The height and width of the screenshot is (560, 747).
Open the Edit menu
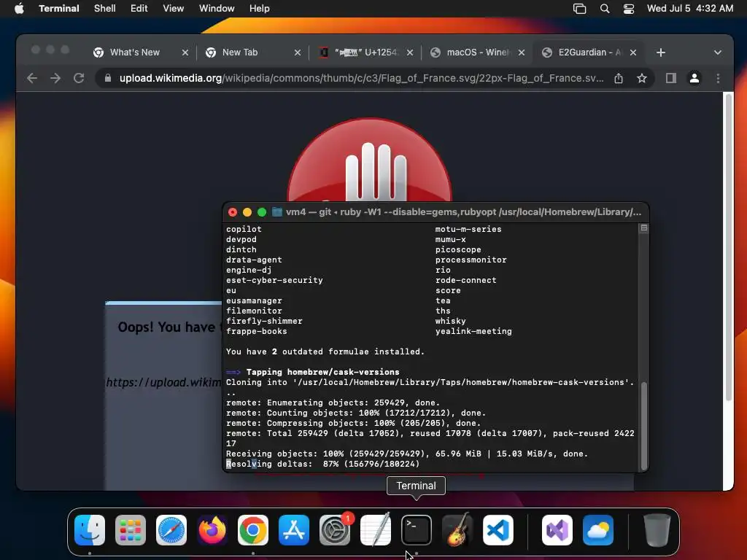[139, 9]
